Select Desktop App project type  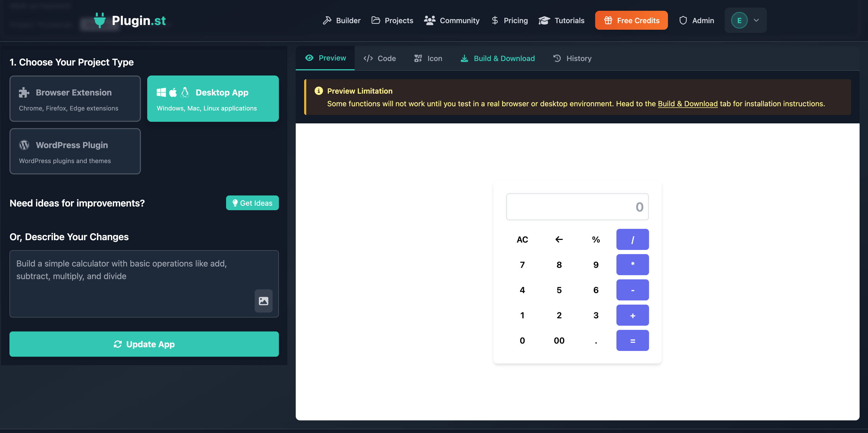pyautogui.click(x=213, y=98)
